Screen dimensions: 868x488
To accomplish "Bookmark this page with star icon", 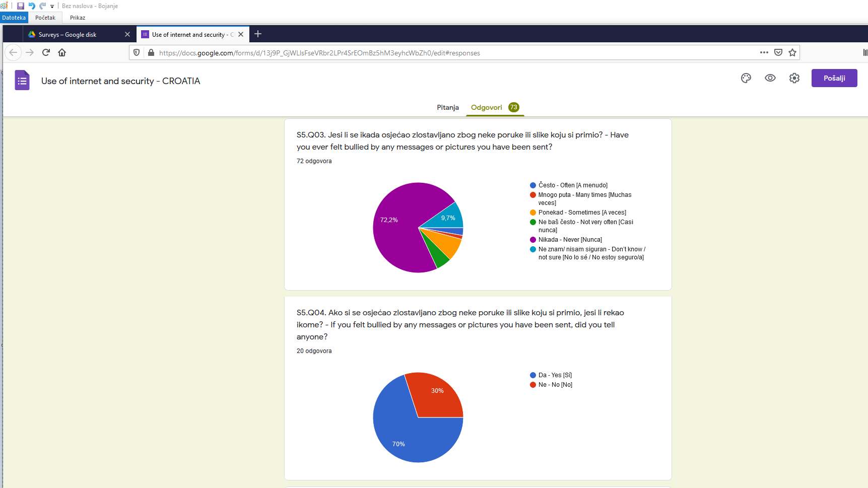I will (792, 52).
